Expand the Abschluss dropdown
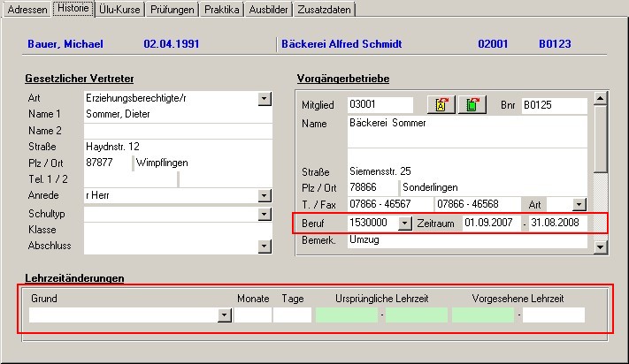This screenshot has height=364, width=629. (265, 246)
